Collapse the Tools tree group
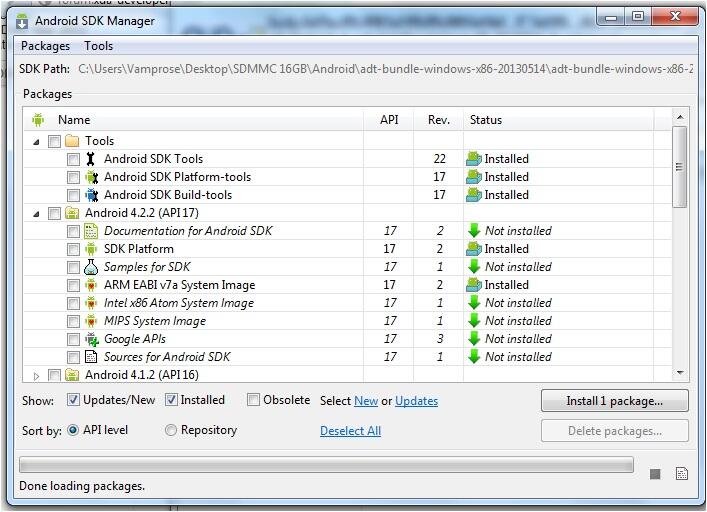Screen dimensions: 707x512 point(37,141)
